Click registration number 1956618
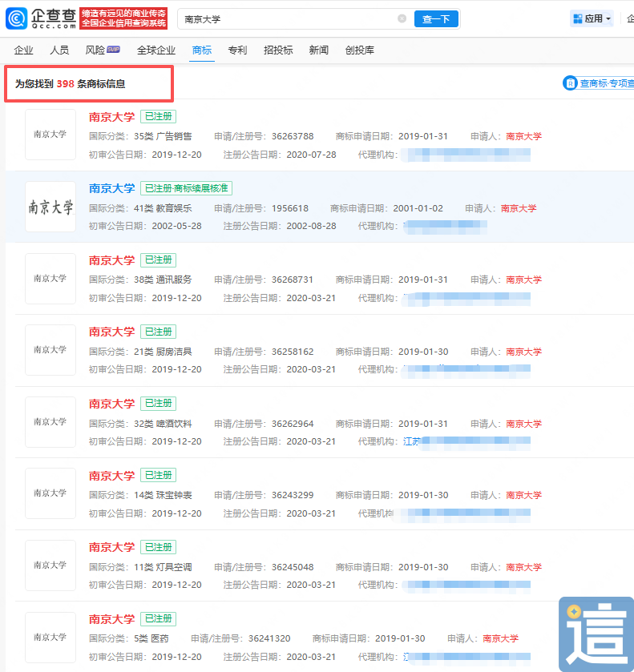 290,208
